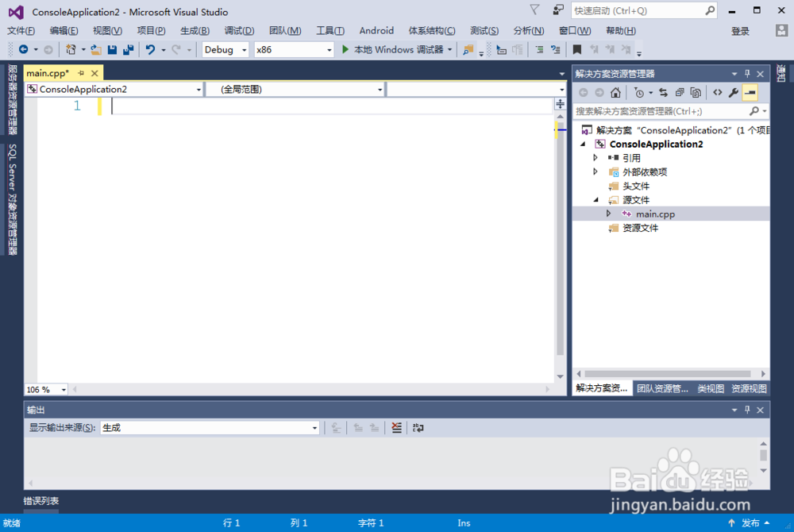Click Home icon in Solution Explorer toolbar
Image resolution: width=794 pixels, height=532 pixels.
tap(615, 93)
